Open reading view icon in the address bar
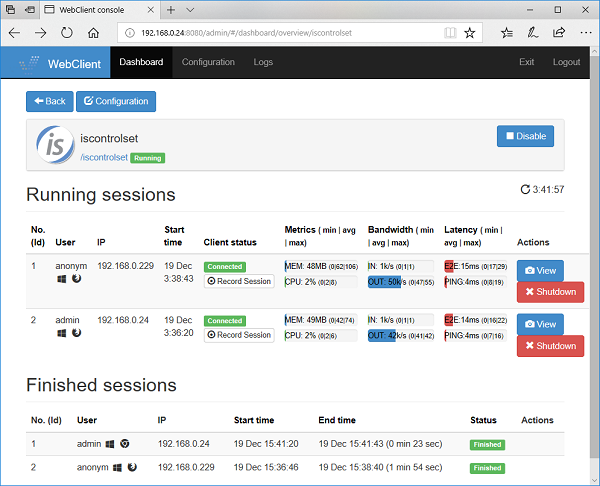Viewport: 600px width, 486px height. [x=450, y=32]
